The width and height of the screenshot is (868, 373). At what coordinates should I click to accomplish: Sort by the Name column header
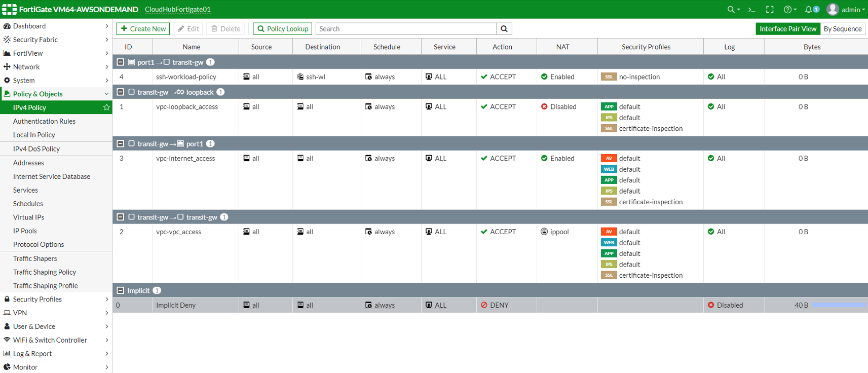click(192, 47)
